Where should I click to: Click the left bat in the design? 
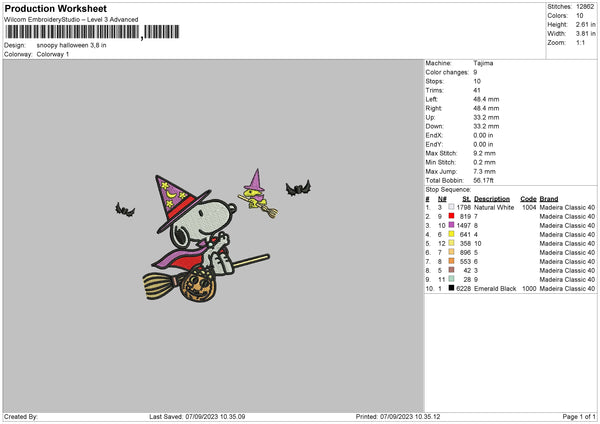[x=125, y=210]
